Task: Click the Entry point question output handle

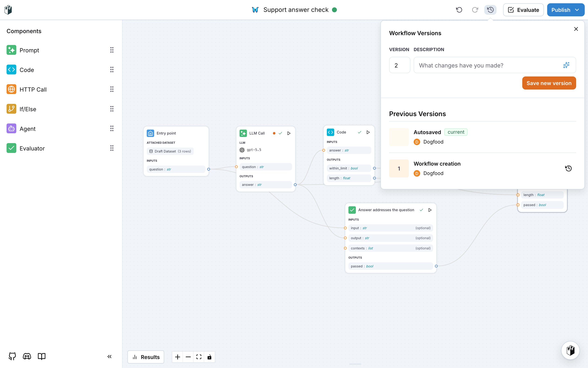Action: [x=208, y=169]
